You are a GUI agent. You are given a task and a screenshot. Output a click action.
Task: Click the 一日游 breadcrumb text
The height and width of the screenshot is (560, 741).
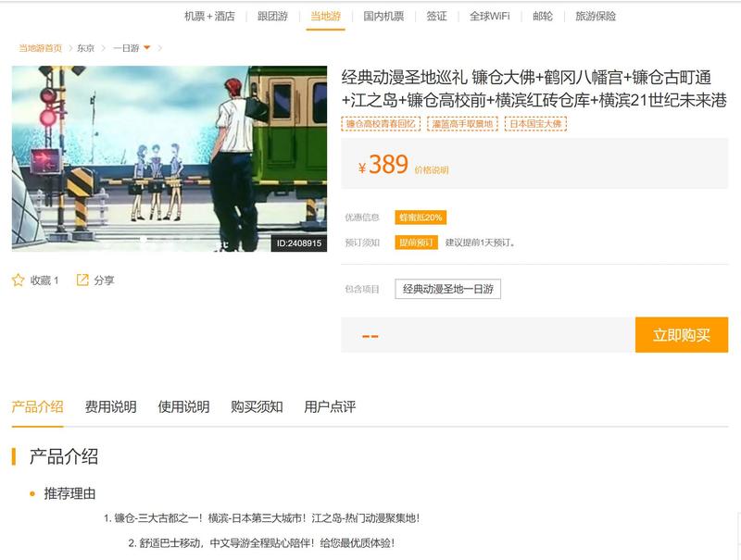(x=126, y=48)
